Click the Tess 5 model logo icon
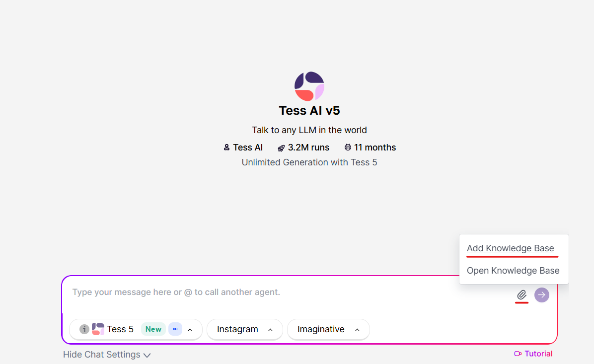This screenshot has width=594, height=364. coord(98,329)
